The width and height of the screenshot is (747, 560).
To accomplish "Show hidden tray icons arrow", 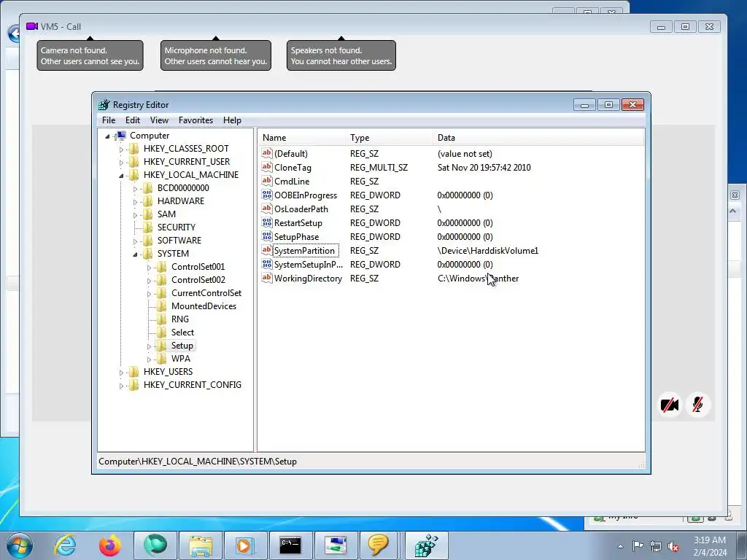I will (x=620, y=546).
